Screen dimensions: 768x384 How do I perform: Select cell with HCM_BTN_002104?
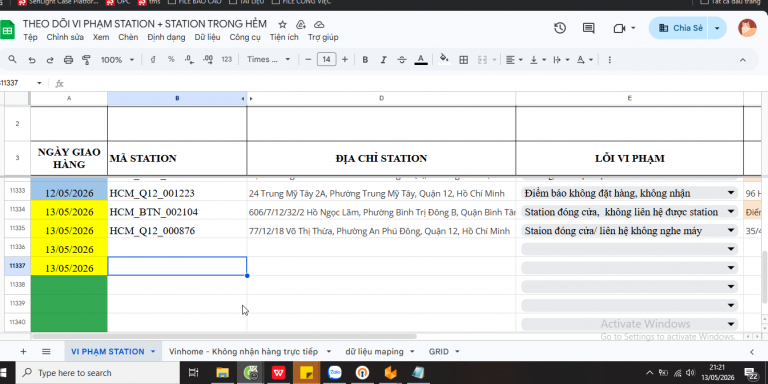point(177,212)
